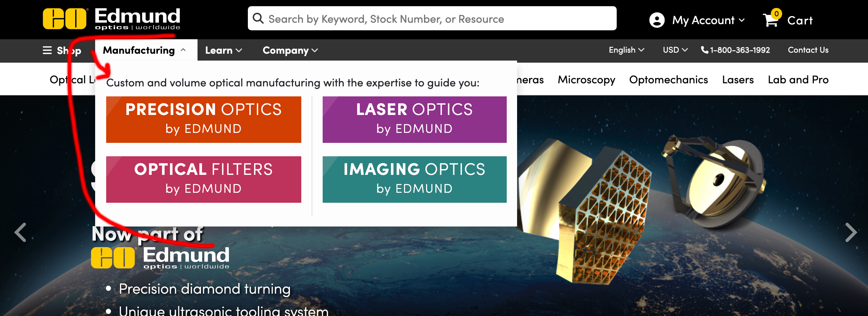This screenshot has height=316, width=868.
Task: Open the English language selector
Action: pyautogui.click(x=626, y=50)
